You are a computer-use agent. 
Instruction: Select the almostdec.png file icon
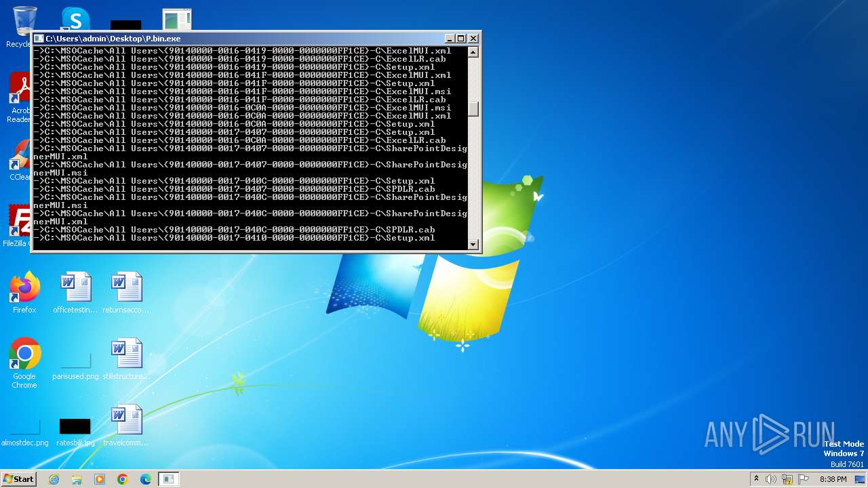pyautogui.click(x=25, y=432)
